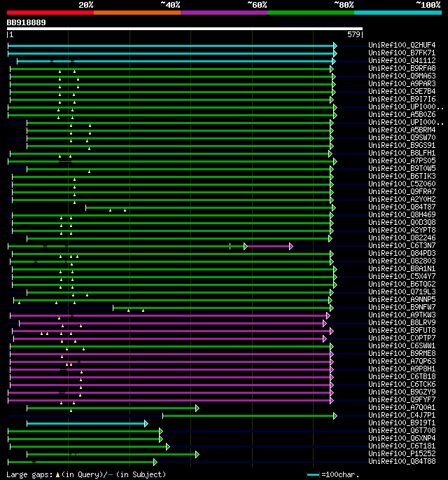Select the UniRef100_Q0D3Q8 label
The width and height of the screenshot is (448, 480).
(x=402, y=222)
